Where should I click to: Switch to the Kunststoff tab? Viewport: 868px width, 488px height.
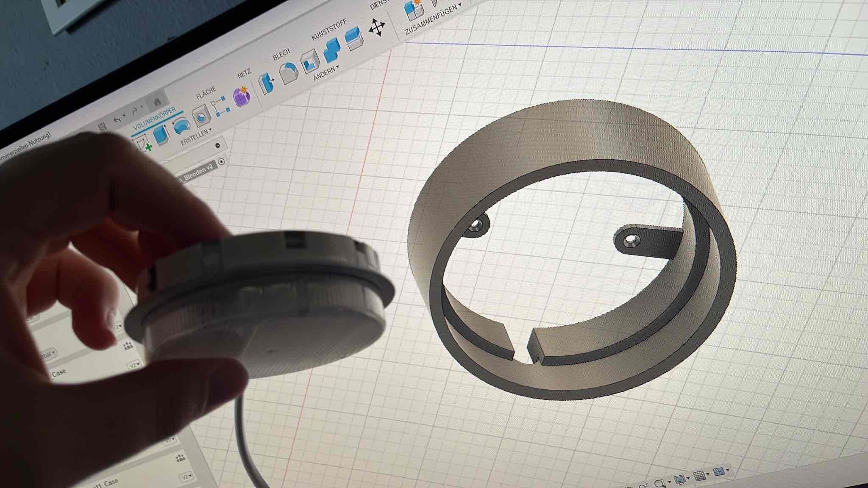point(329,30)
